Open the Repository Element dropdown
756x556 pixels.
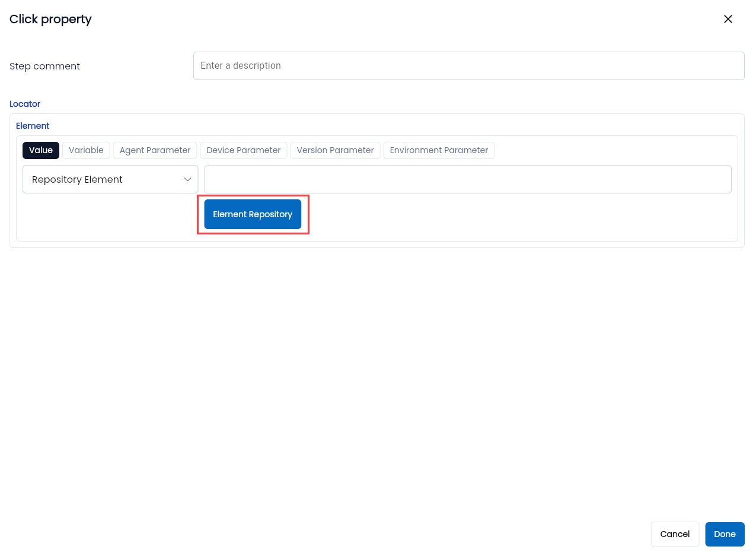101,179
